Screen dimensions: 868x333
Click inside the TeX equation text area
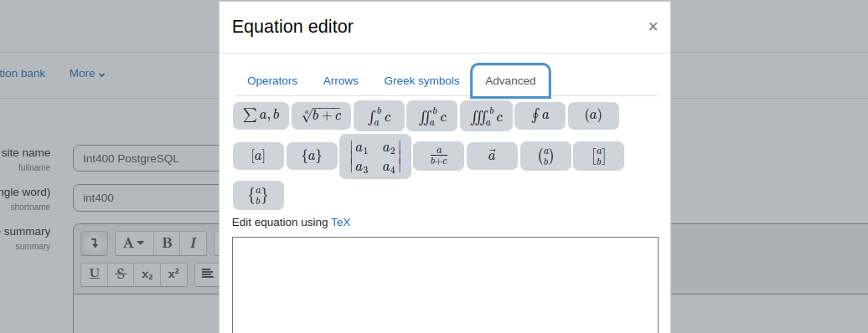(445, 284)
